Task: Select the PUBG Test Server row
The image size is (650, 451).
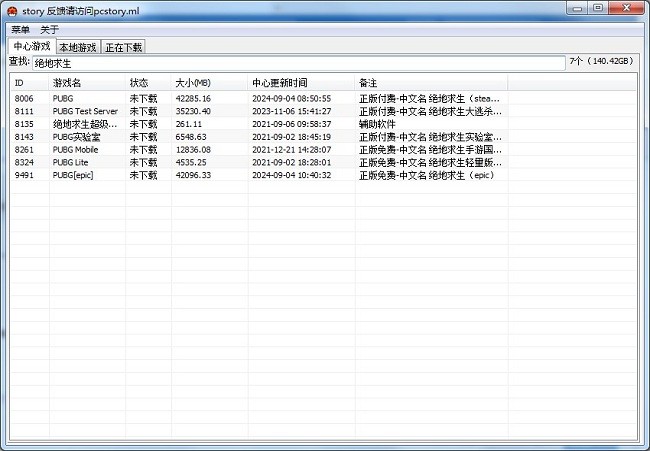Action: (x=85, y=111)
